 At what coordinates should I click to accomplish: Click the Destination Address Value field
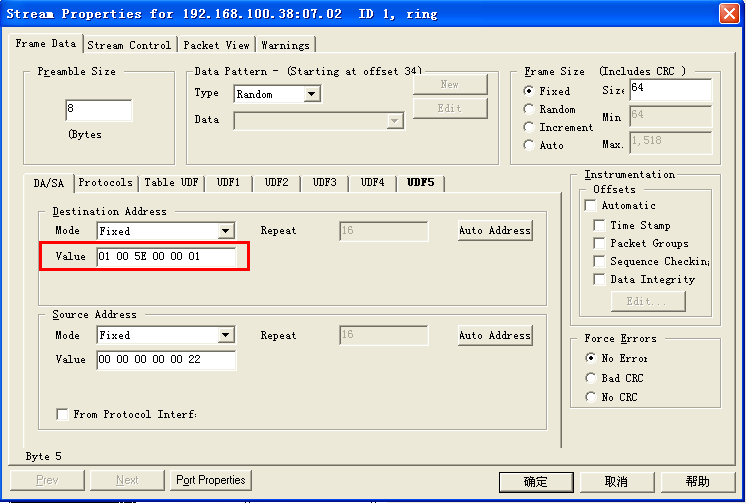coord(165,257)
